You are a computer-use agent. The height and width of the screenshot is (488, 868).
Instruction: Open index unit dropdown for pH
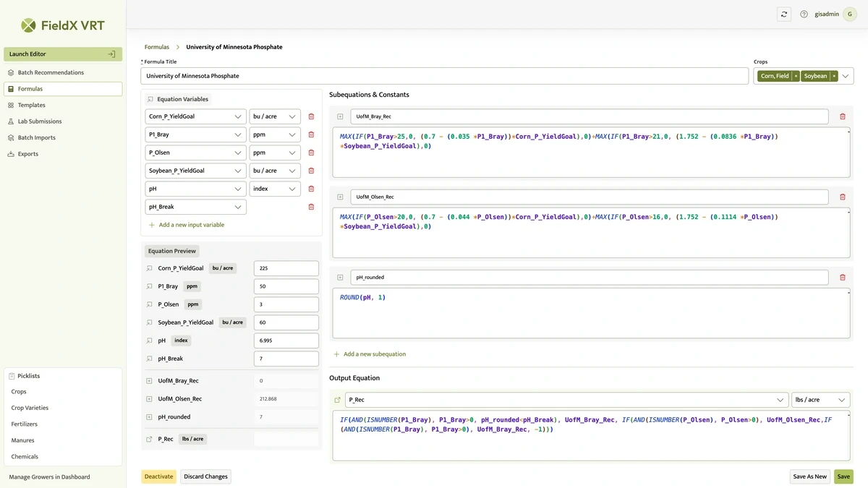pos(275,189)
